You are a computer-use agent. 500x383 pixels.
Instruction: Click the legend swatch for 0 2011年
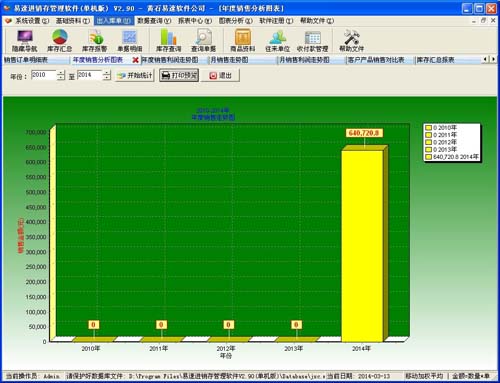(x=429, y=135)
